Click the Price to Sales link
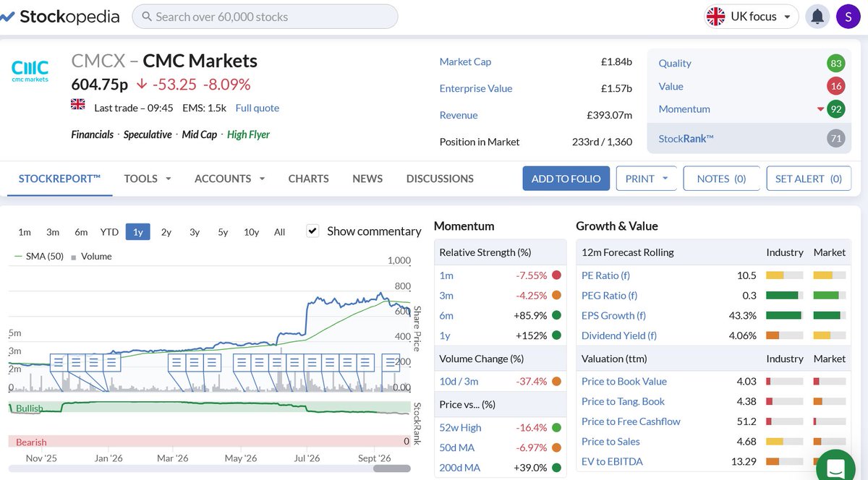The width and height of the screenshot is (868, 480). 610,442
